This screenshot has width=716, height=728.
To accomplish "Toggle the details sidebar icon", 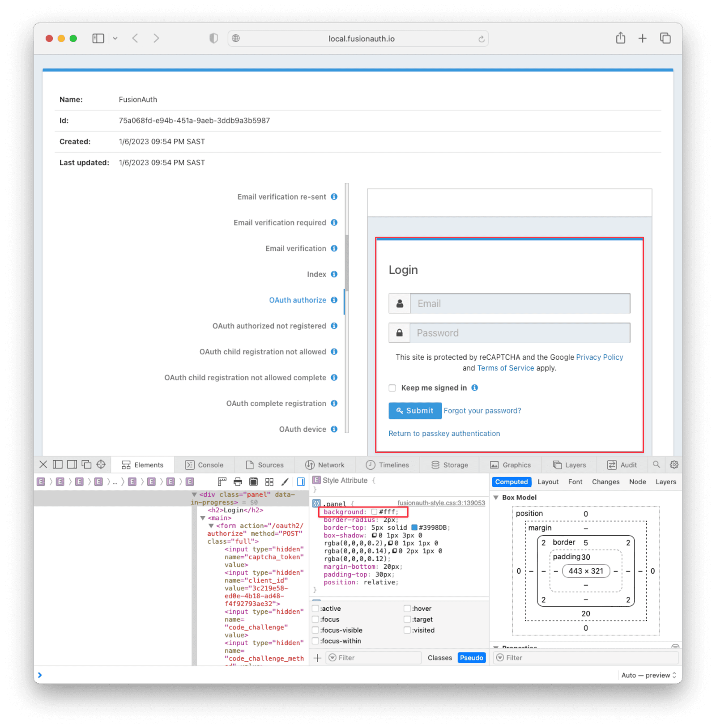I will [x=301, y=482].
